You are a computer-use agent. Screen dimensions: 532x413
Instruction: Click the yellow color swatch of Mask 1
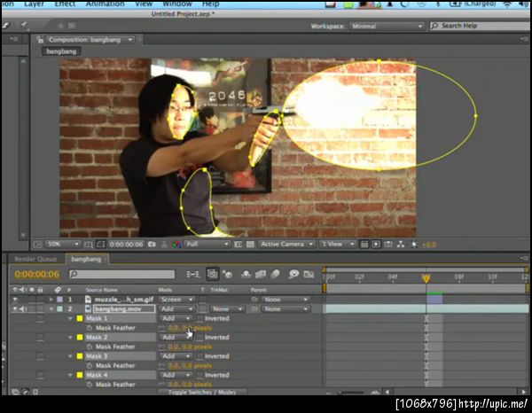[x=80, y=318]
